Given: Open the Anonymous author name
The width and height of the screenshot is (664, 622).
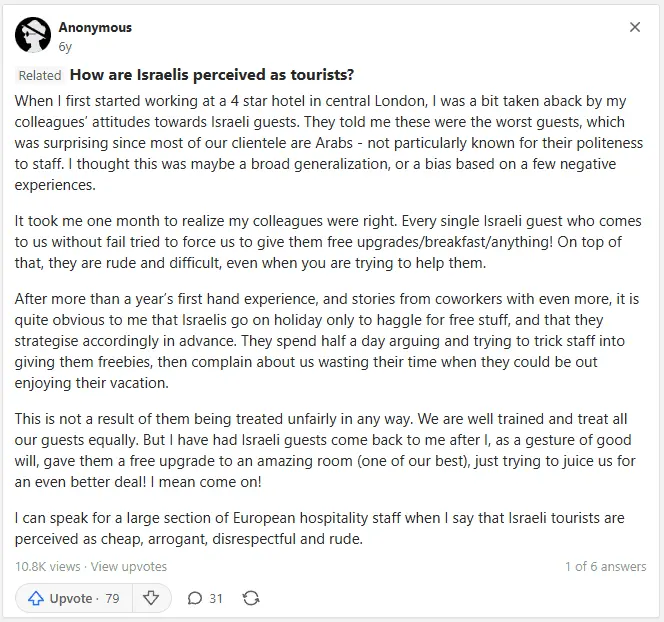Looking at the screenshot, I should pyautogui.click(x=95, y=28).
